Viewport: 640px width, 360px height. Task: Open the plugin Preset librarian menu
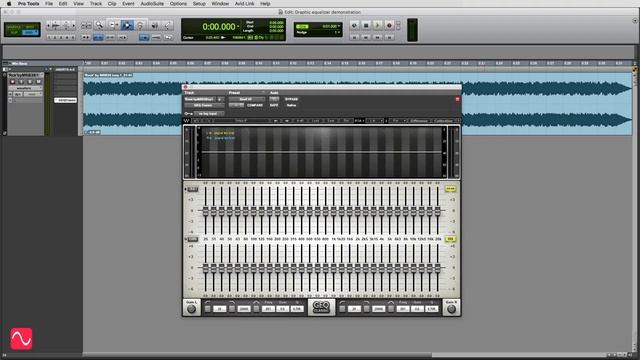(246, 99)
